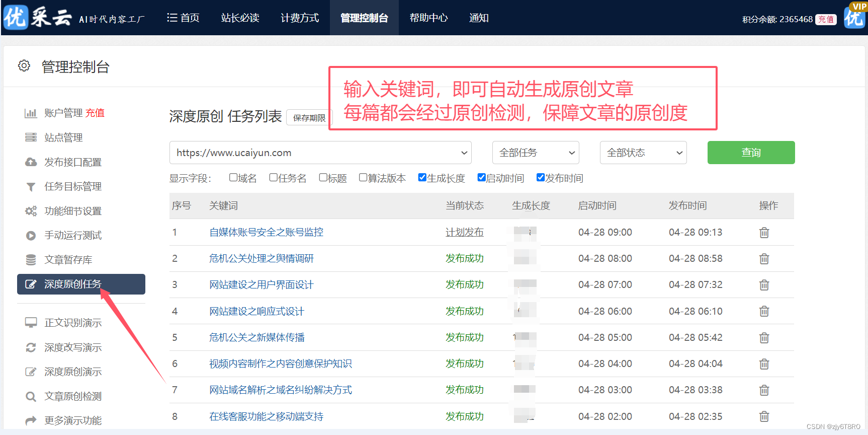Click the 站点管理 server icon

click(x=31, y=137)
